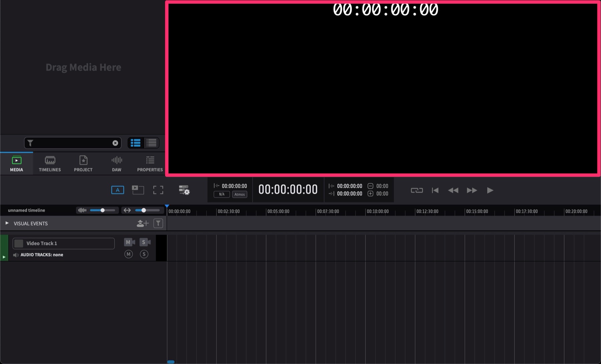
Task: Click the horizontal timeline scrollbar handle
Action: pos(171,362)
